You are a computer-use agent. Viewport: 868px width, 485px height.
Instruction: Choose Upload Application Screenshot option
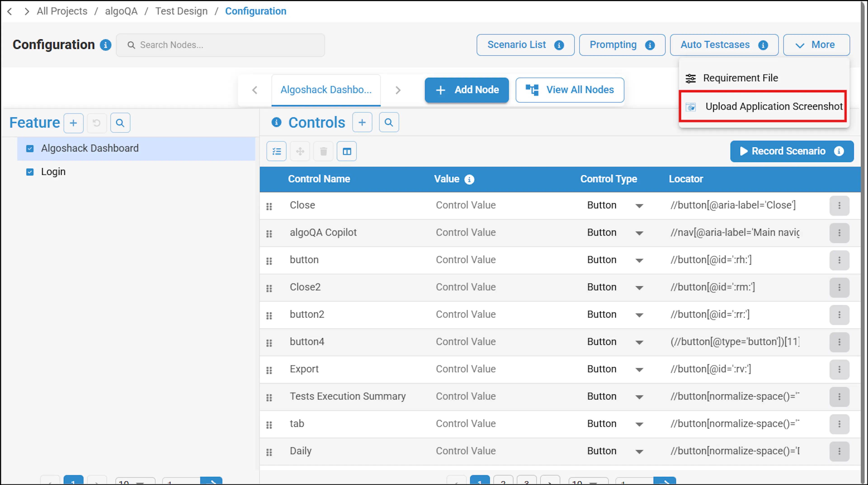pyautogui.click(x=763, y=106)
